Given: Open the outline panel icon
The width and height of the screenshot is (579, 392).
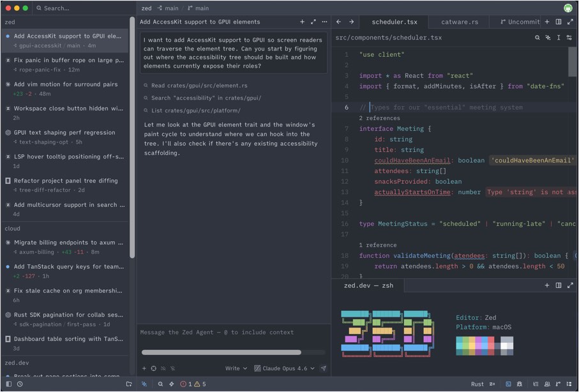Looking at the screenshot, I should 536,384.
